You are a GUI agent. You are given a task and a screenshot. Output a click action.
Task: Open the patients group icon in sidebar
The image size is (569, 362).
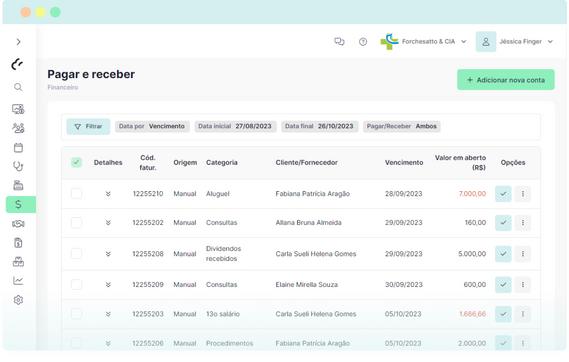click(18, 128)
